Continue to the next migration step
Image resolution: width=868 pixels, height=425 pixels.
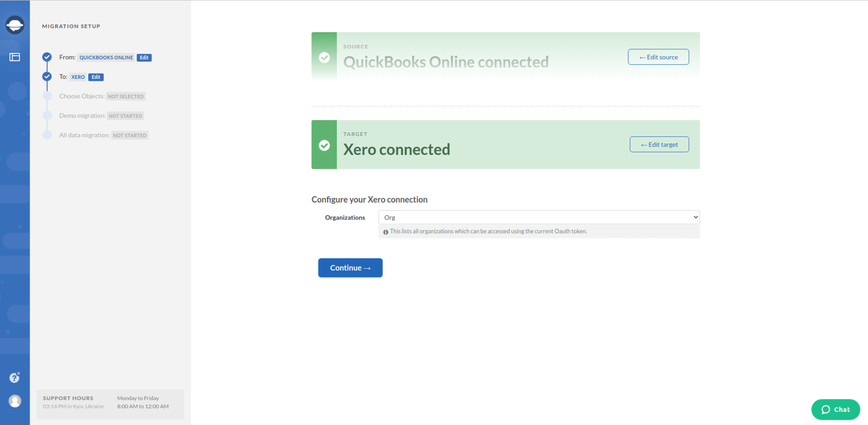pos(350,268)
